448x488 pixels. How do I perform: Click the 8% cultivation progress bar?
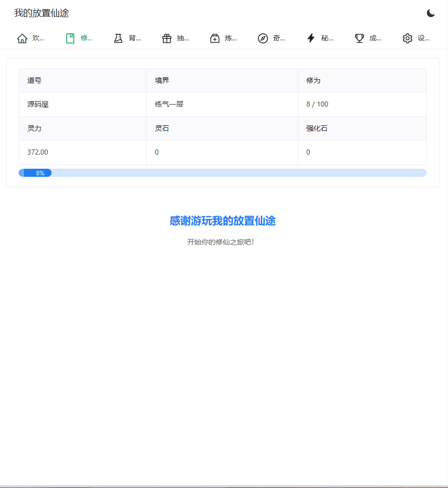pos(223,172)
